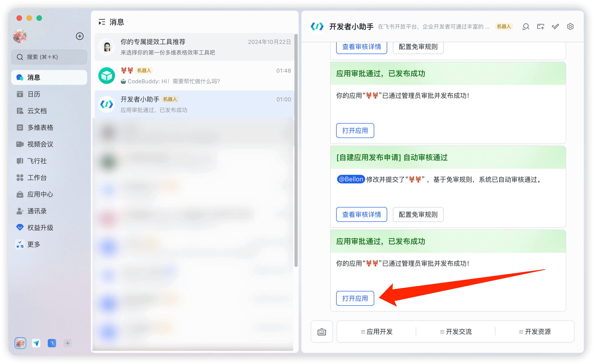Open 多维表格 in the sidebar
This screenshot has width=594, height=364.
click(40, 128)
